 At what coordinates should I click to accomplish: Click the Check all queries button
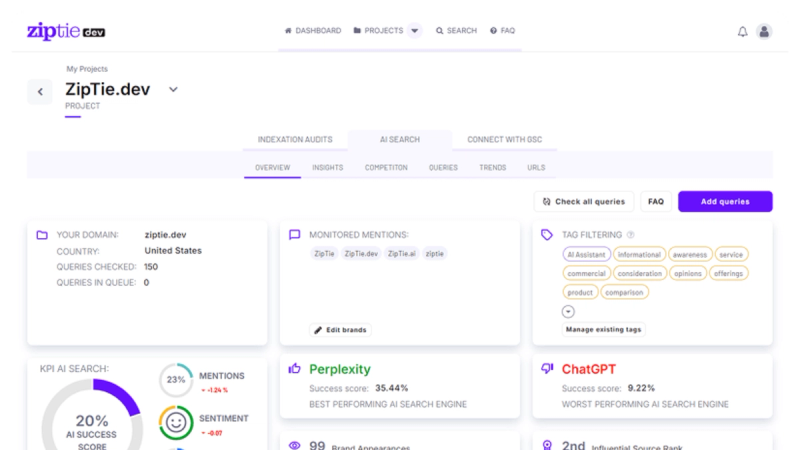point(584,202)
